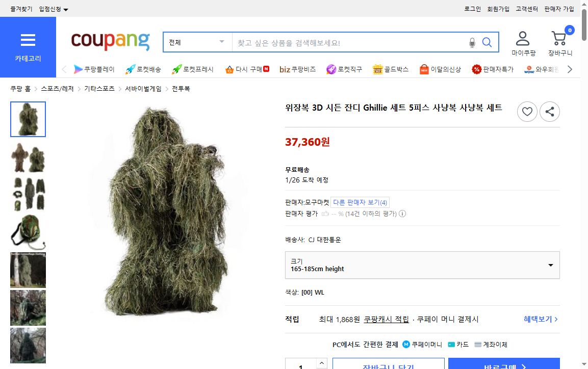Open the 크기 size selection dropdown
Viewport: 588px width, 369px height.
point(422,265)
